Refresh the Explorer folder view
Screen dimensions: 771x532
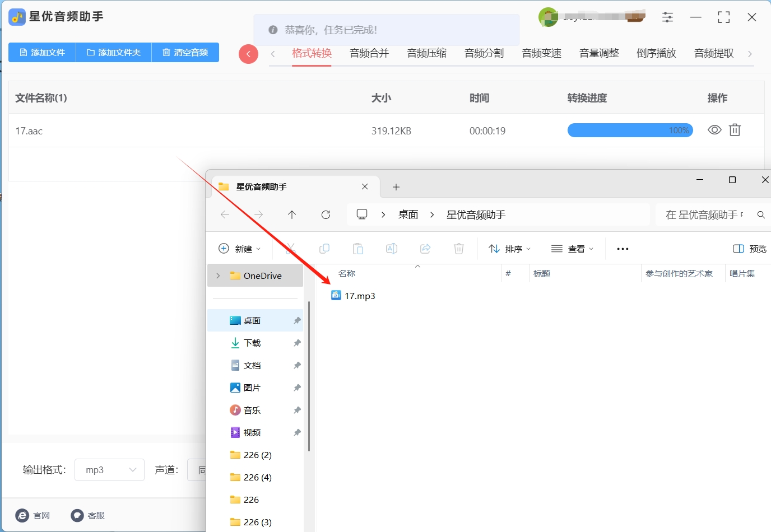click(x=326, y=214)
